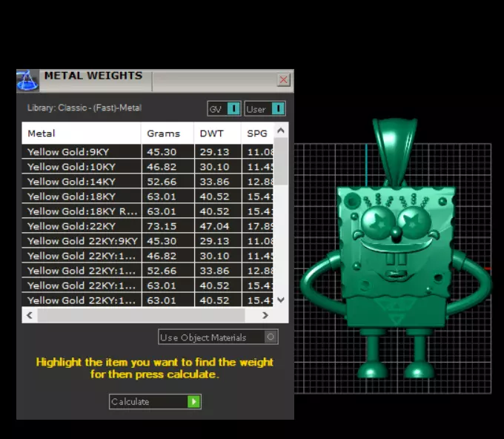Click the 52.66 grams cell for 14KY
The width and height of the screenshot is (504, 439).
click(x=168, y=182)
